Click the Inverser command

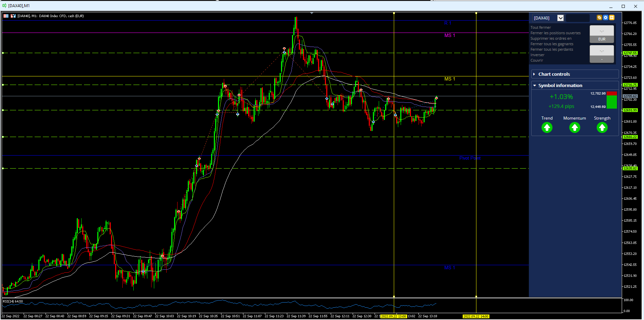[537, 55]
